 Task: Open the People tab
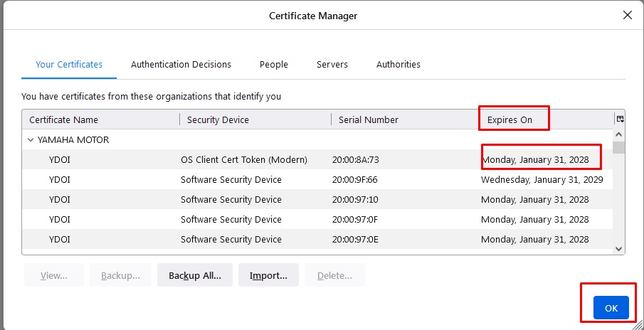[x=273, y=65]
